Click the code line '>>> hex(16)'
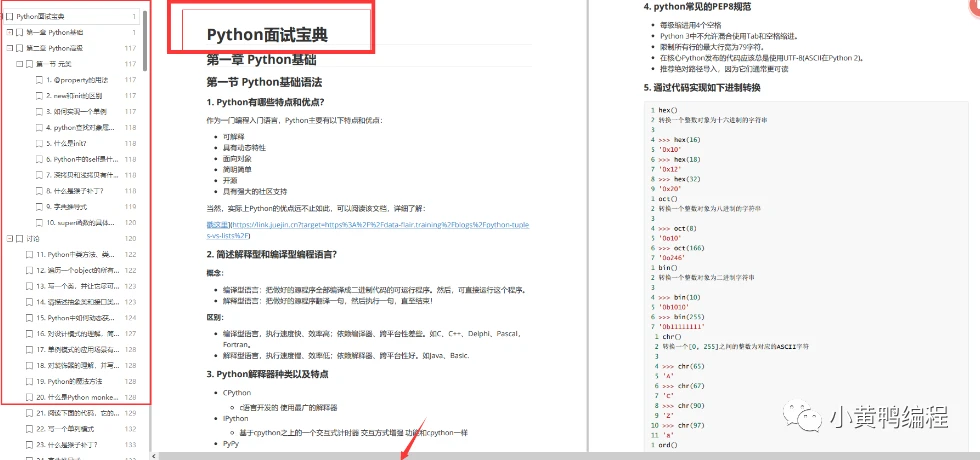Viewport: 980px width, 460px height. 680,140
